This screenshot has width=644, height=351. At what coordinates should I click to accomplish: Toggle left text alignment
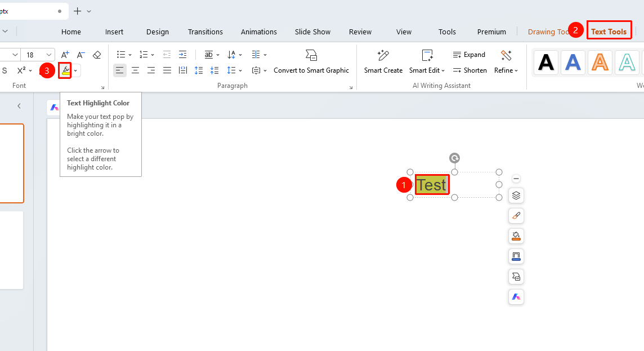(x=119, y=70)
